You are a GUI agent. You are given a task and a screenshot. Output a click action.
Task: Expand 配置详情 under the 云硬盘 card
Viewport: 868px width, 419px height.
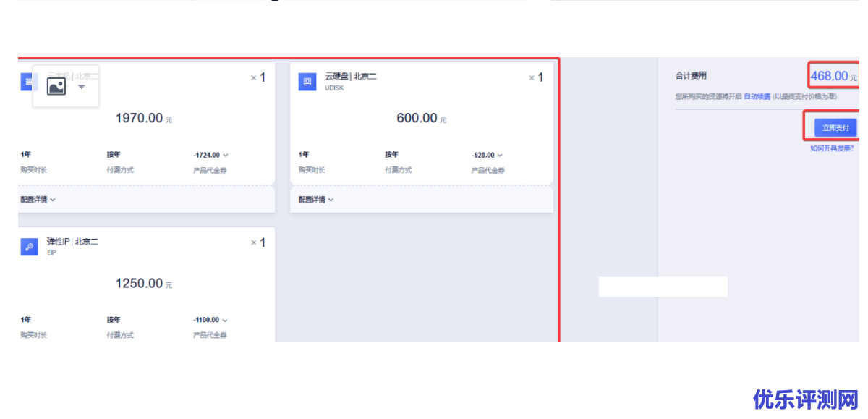point(316,200)
